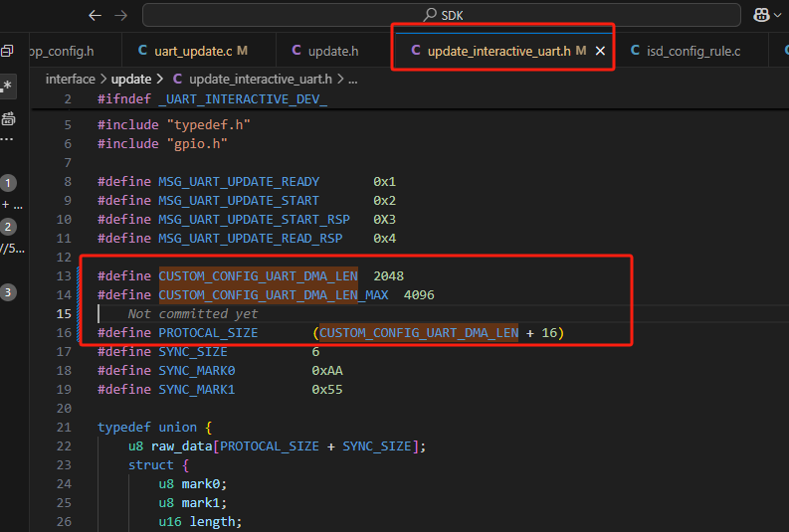Click "typedef union" on line 21

(147, 428)
